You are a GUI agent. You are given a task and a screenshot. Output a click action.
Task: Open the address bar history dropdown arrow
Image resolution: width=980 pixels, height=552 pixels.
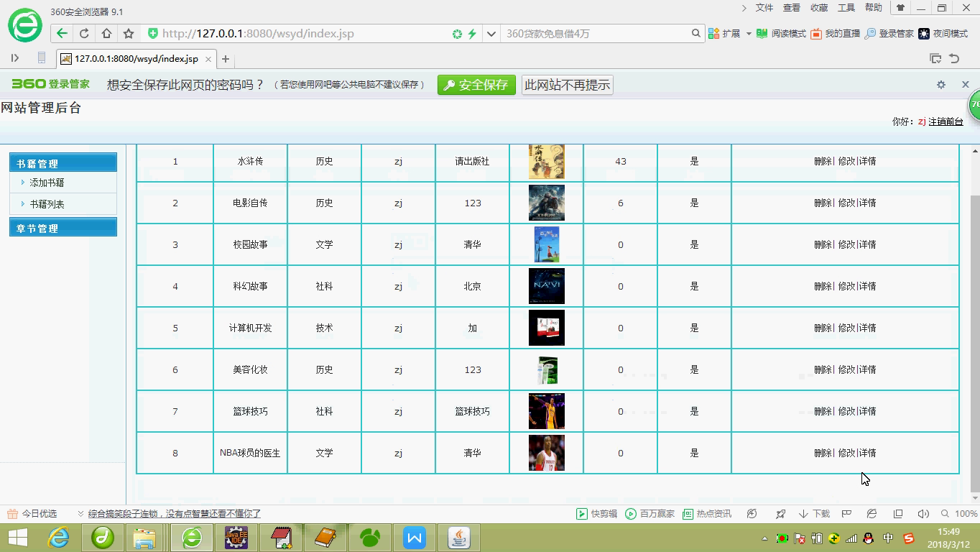pos(491,34)
